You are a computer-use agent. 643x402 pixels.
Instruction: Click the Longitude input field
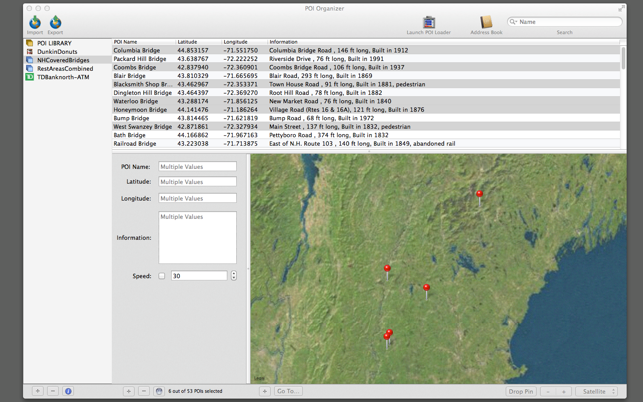pyautogui.click(x=197, y=198)
